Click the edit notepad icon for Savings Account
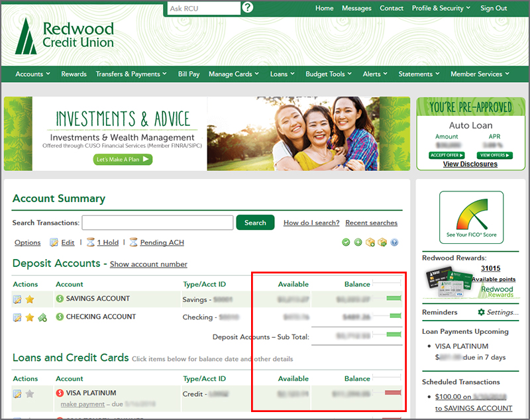 coord(17,299)
